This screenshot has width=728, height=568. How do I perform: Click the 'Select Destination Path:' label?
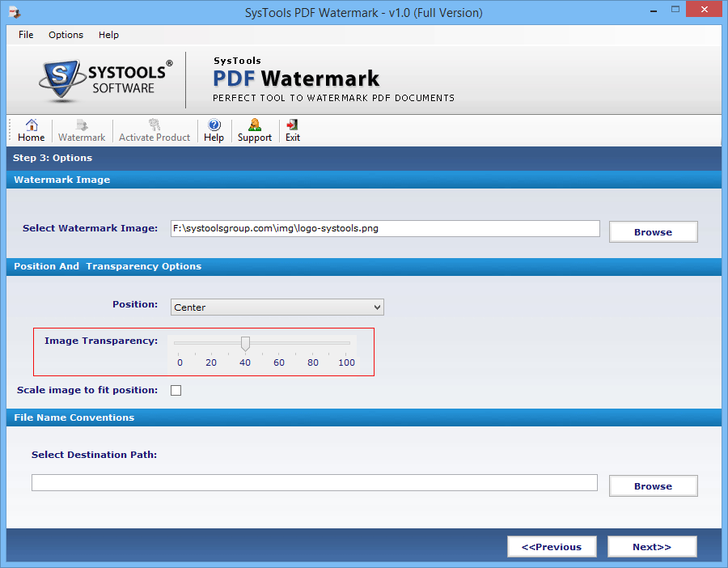[95, 455]
